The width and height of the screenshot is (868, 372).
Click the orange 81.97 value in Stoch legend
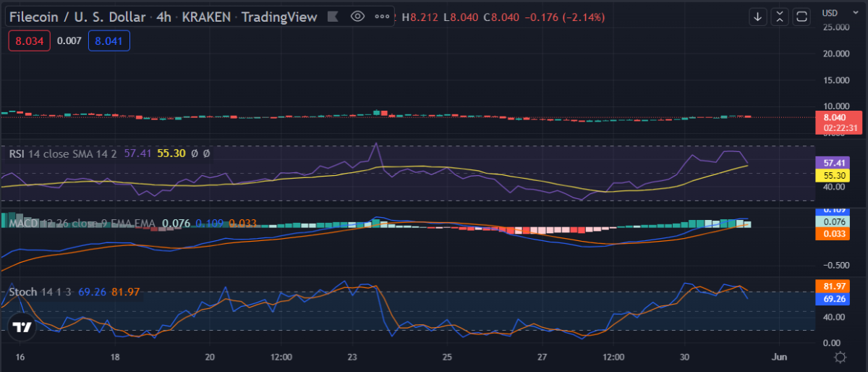pos(125,292)
